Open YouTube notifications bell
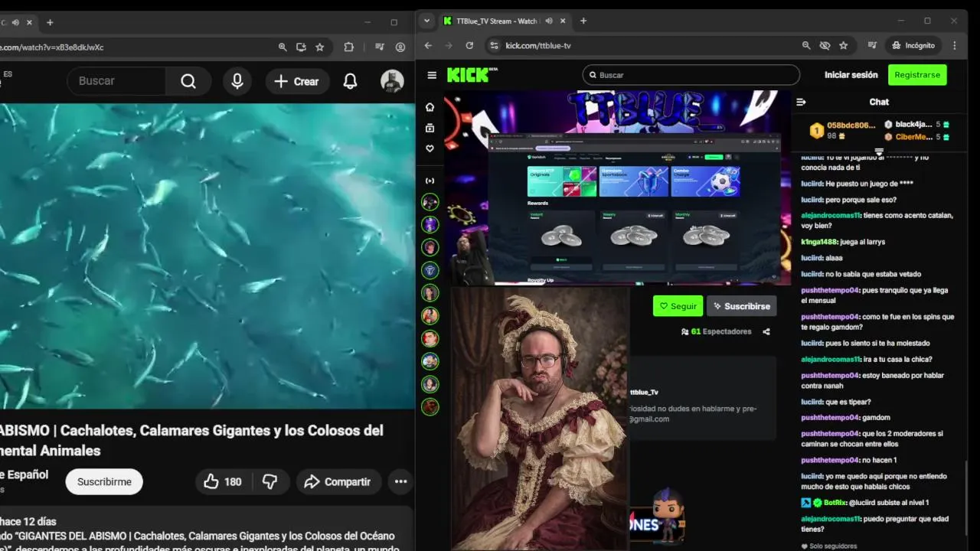980x551 pixels. tap(350, 81)
